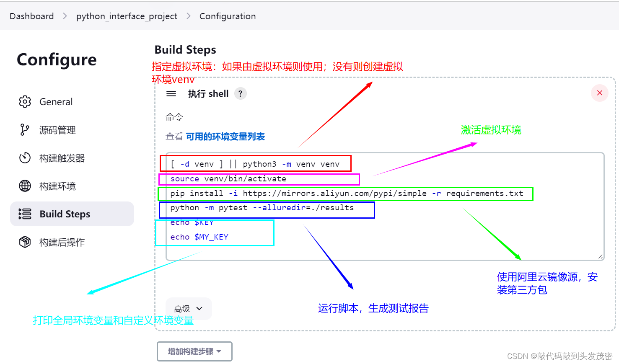Click the 'source venv/bin/activate' line
The width and height of the screenshot is (619, 364).
pos(228,179)
